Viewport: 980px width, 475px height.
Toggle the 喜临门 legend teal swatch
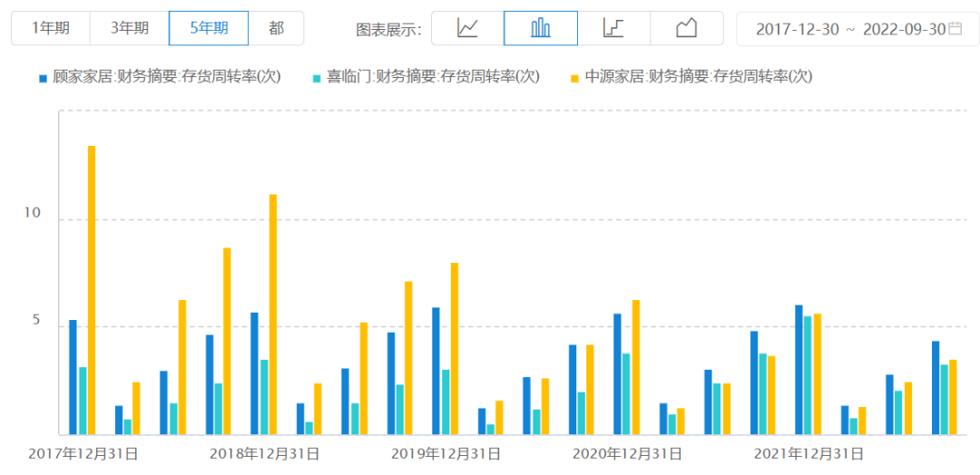(317, 78)
